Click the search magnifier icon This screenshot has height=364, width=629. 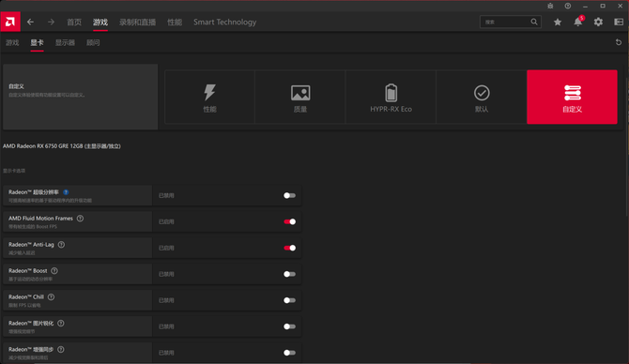tap(534, 23)
